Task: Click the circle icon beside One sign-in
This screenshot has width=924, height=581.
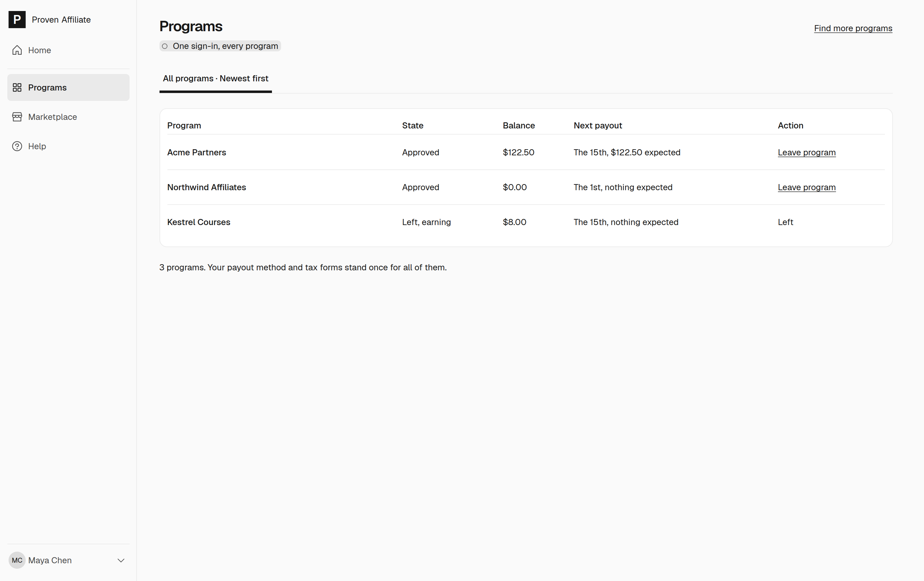Action: coord(165,46)
